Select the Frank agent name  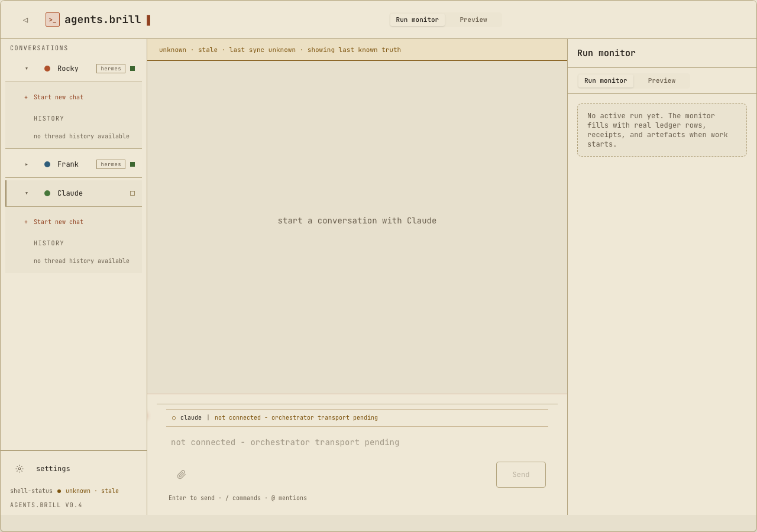point(68,164)
